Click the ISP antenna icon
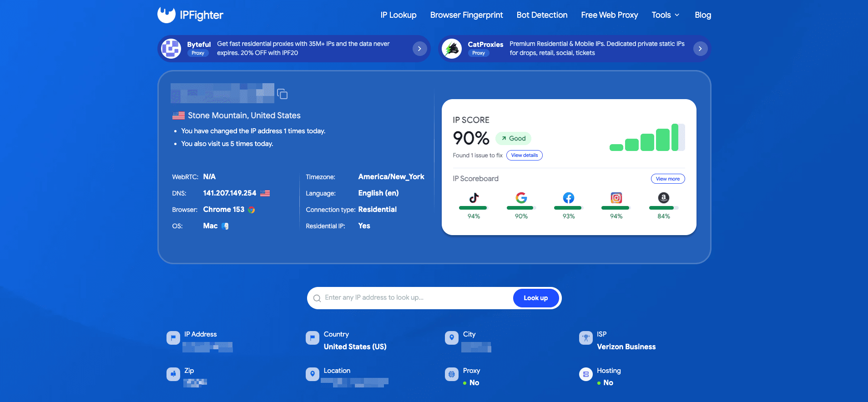The height and width of the screenshot is (402, 868). pyautogui.click(x=586, y=338)
